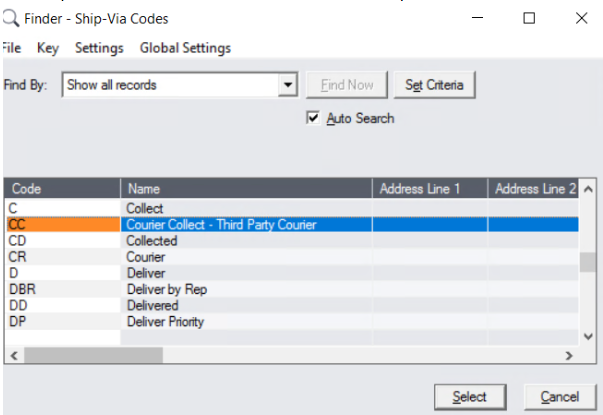Open the Settings menu
Image resolution: width=603 pixels, height=415 pixels.
tap(99, 48)
